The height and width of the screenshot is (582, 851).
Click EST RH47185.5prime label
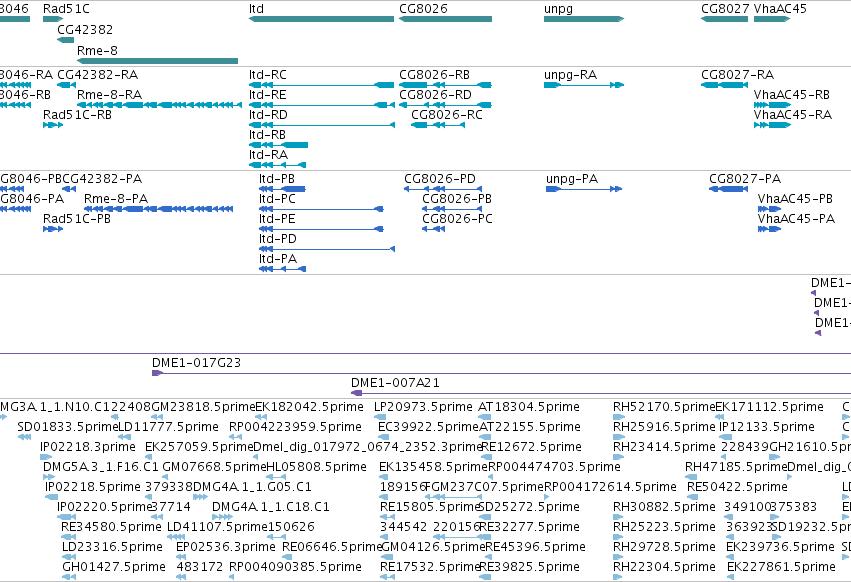tap(736, 467)
